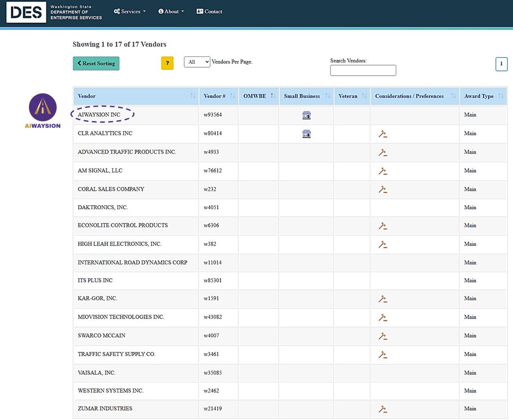Screen dimensions: 513x420
Task: Open the Contact page
Action: point(209,12)
